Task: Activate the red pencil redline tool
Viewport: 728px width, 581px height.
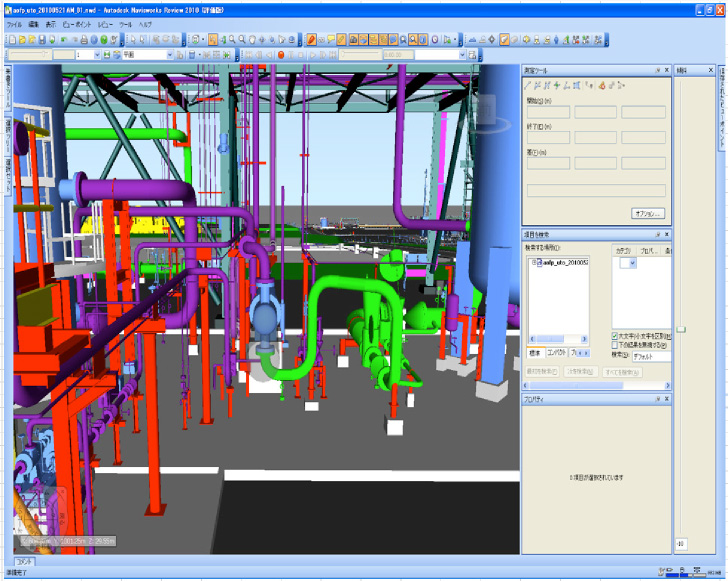Action: [x=312, y=39]
